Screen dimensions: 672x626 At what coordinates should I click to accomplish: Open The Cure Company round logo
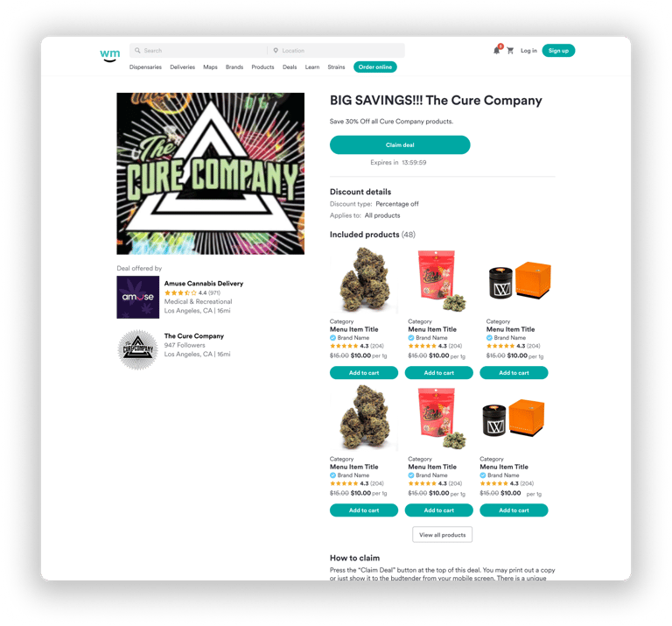point(138,349)
